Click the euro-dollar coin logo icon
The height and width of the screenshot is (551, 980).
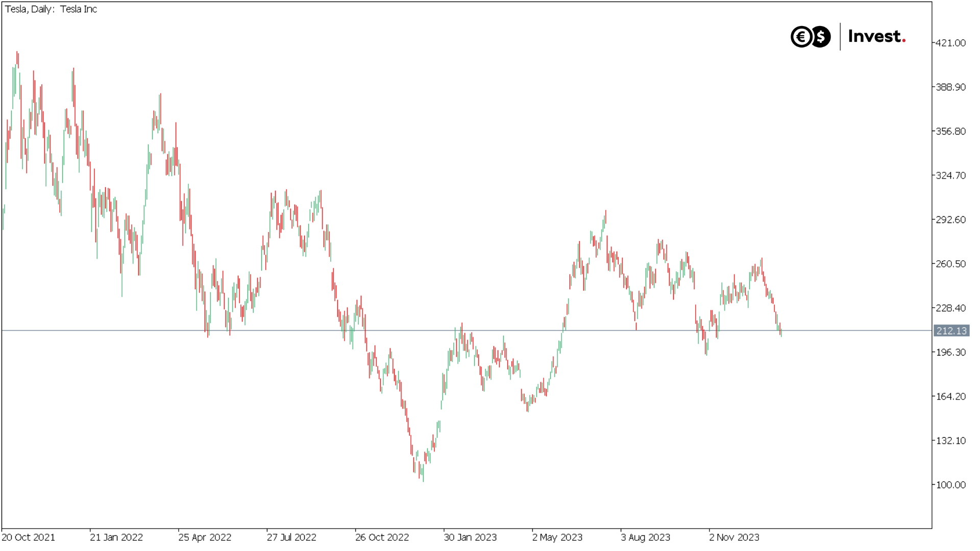(x=811, y=37)
